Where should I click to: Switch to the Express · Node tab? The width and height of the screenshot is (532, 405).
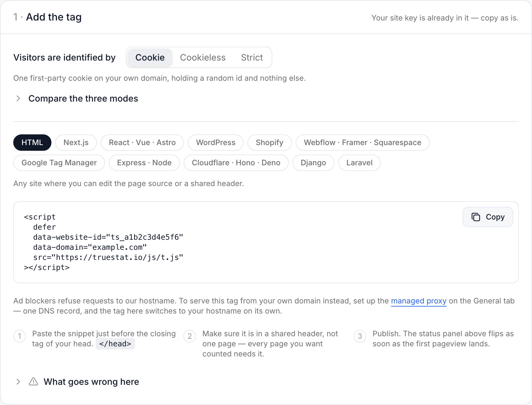pos(144,163)
